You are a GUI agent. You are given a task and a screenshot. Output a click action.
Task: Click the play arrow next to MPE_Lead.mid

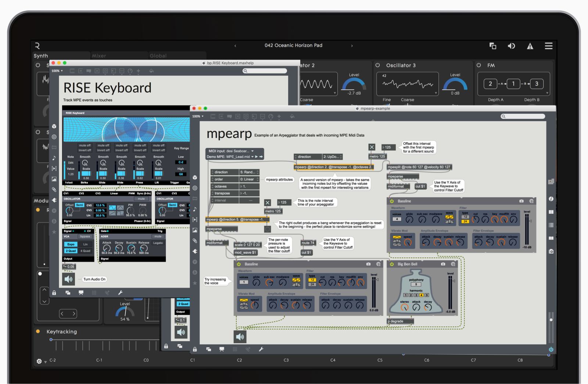(x=257, y=157)
